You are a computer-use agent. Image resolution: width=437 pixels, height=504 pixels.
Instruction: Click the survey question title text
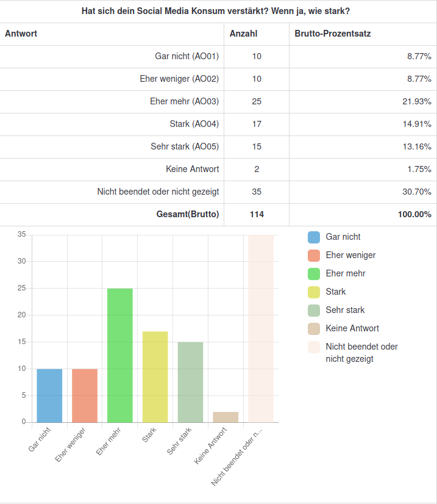219,12
